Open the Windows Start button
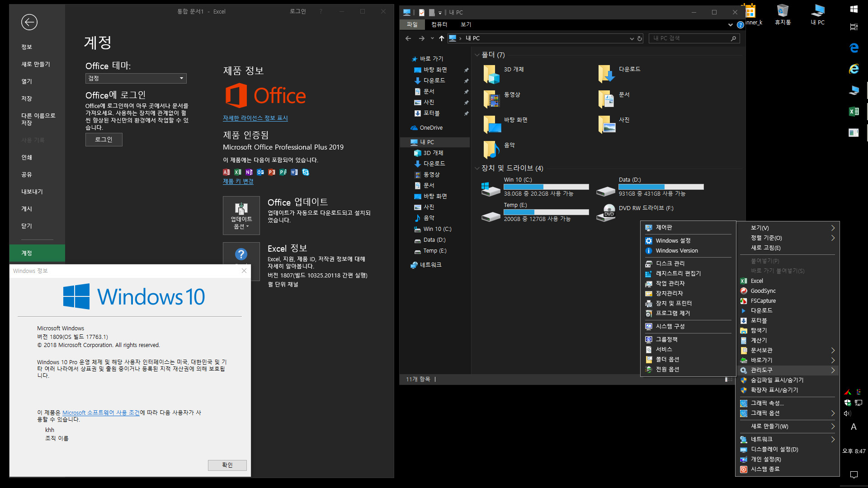The height and width of the screenshot is (488, 868). point(854,9)
